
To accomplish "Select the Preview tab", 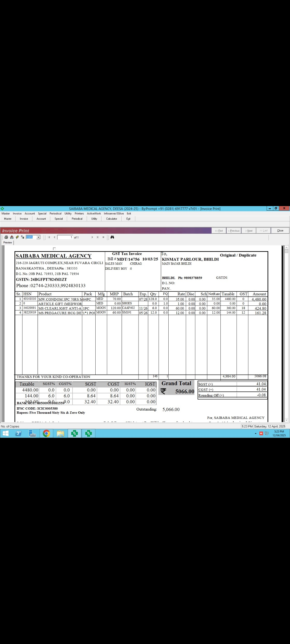I will [8, 243].
